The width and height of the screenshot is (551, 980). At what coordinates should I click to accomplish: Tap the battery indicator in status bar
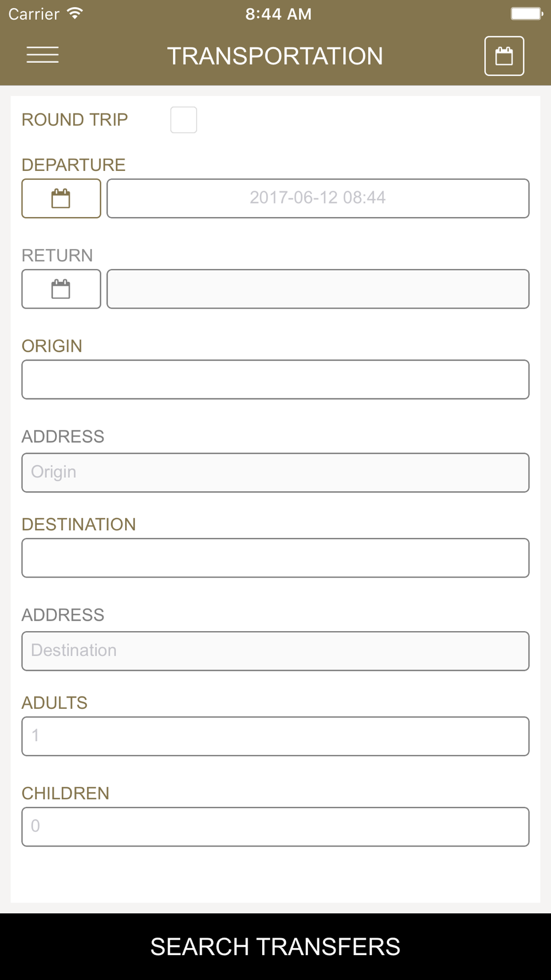click(526, 14)
